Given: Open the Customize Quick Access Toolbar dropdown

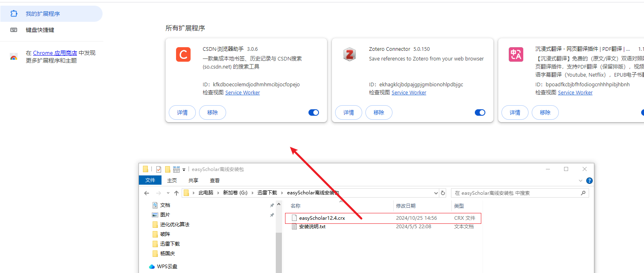Looking at the screenshot, I should click(x=184, y=170).
